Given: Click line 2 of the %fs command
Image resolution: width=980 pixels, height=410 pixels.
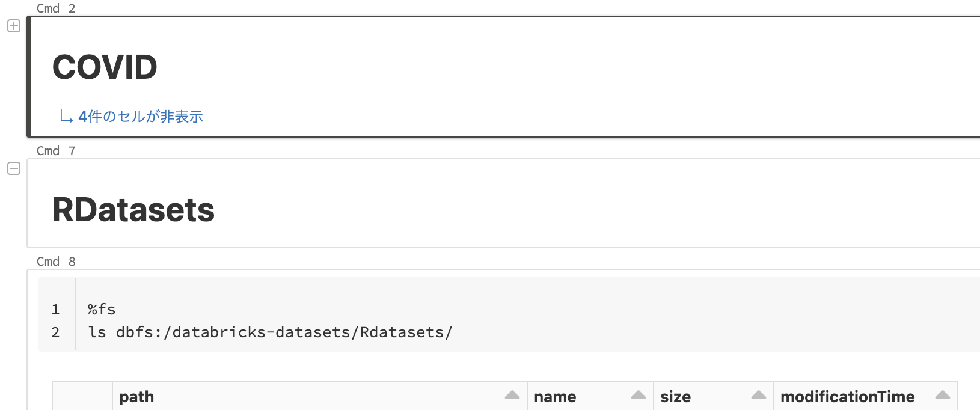Looking at the screenshot, I should coord(269,332).
